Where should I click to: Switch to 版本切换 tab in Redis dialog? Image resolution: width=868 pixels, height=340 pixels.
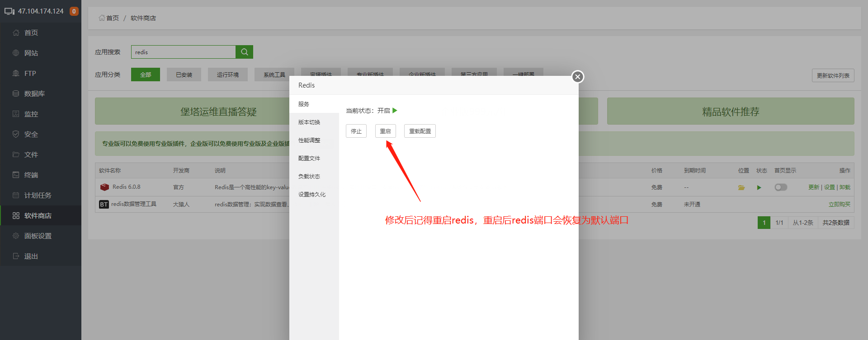(309, 122)
